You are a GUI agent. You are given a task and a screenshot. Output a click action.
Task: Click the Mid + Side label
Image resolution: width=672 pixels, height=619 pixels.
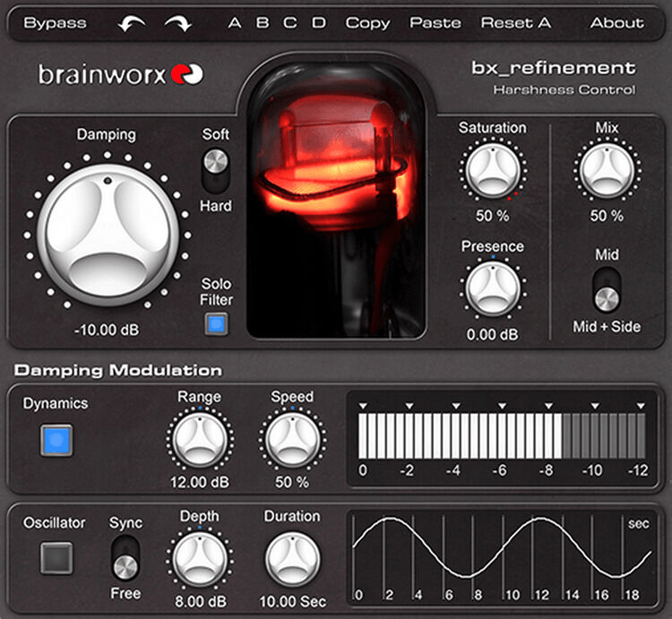coord(607,327)
